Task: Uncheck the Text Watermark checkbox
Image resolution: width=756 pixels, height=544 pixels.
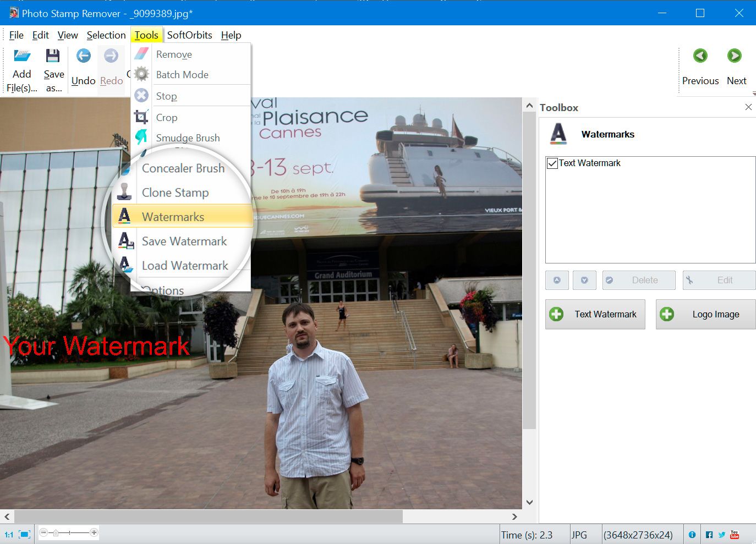Action: [552, 163]
